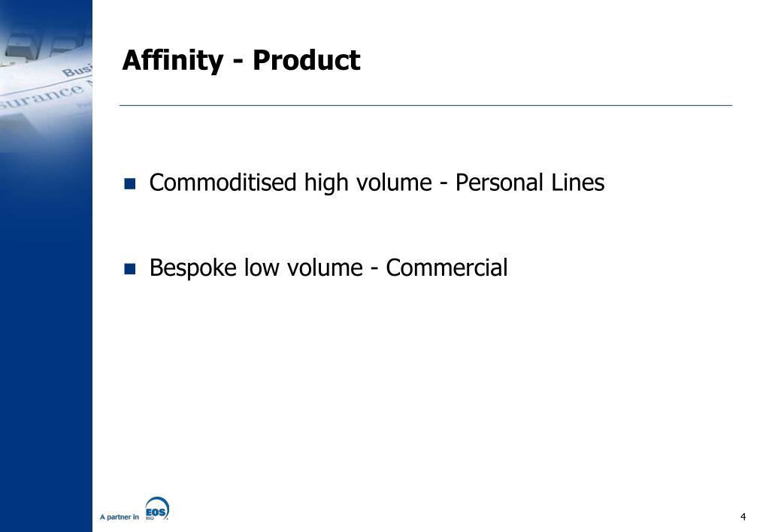Screen dimensions: 769x532
Task: Click the 'Bespoke low volume' bullet text
Action: click(x=256, y=268)
